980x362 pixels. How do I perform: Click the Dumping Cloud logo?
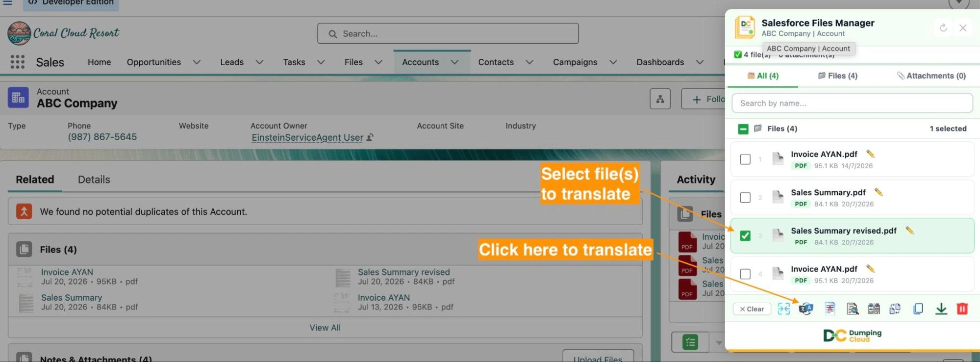point(852,336)
